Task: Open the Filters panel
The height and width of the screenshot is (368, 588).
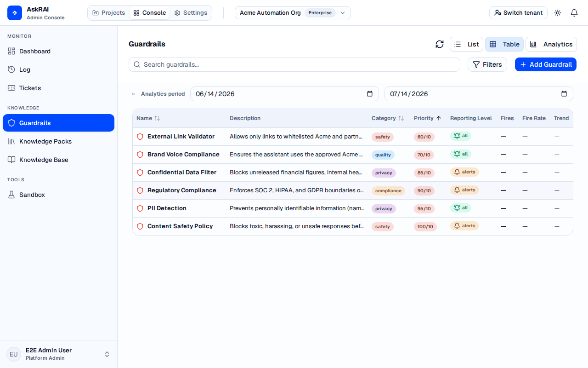Action: tap(487, 64)
